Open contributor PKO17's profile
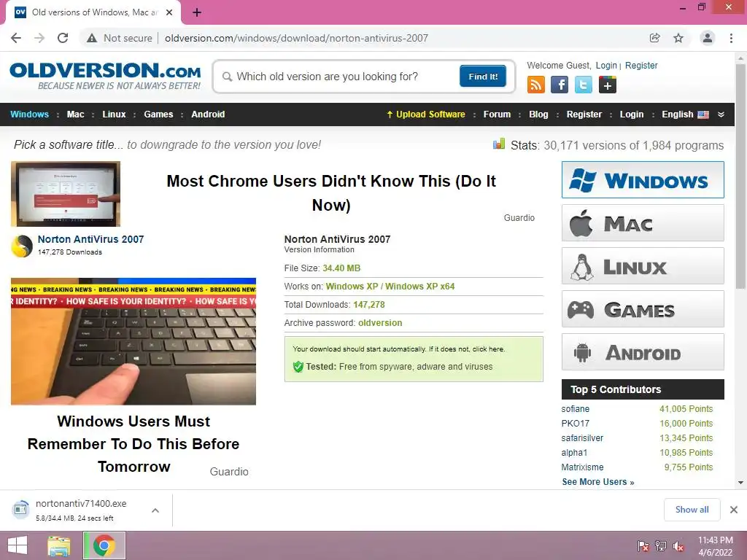 (575, 424)
